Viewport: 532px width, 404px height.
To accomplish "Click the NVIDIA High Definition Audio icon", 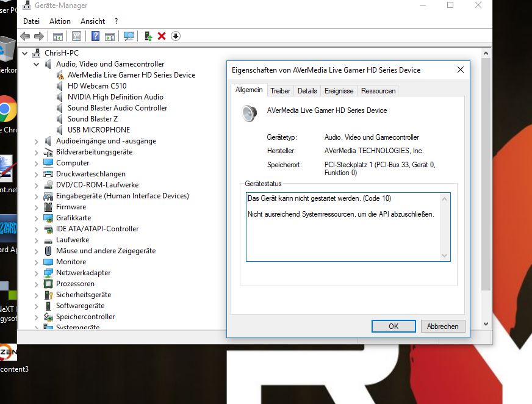I will click(60, 97).
